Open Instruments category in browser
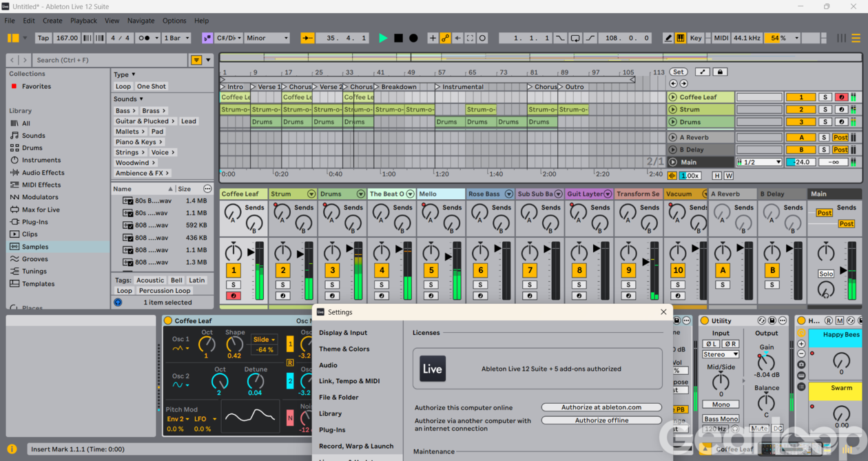The width and height of the screenshot is (868, 461). [x=41, y=161]
